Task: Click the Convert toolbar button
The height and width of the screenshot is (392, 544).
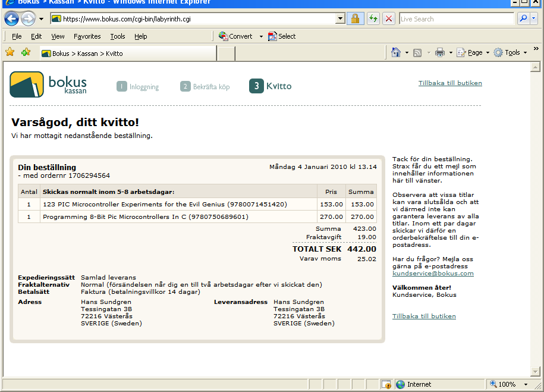Action: pyautogui.click(x=235, y=36)
